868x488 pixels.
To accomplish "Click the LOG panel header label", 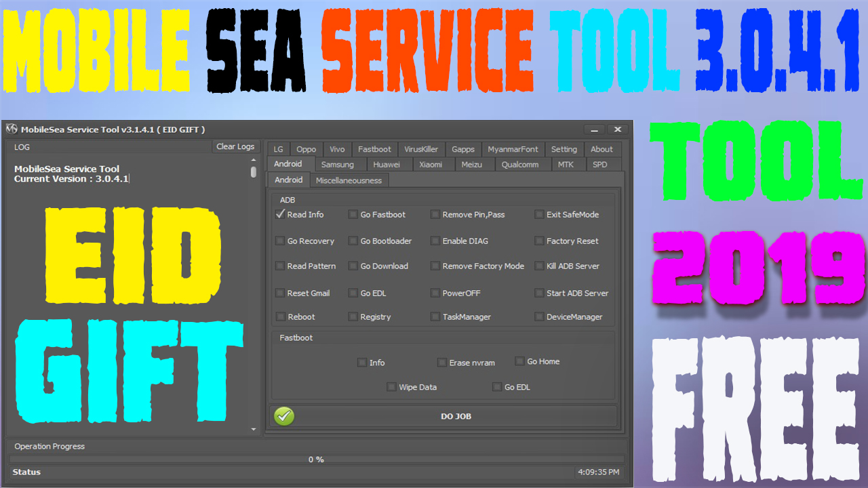I will point(22,147).
